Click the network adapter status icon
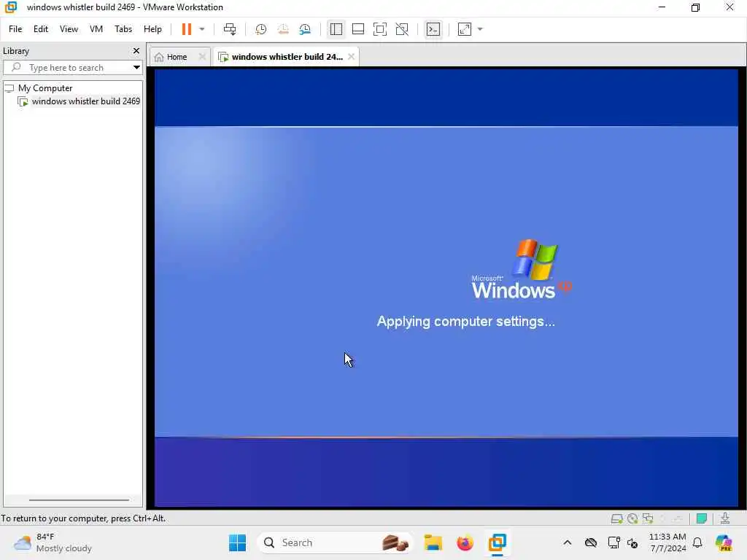747x560 pixels. coord(648,518)
